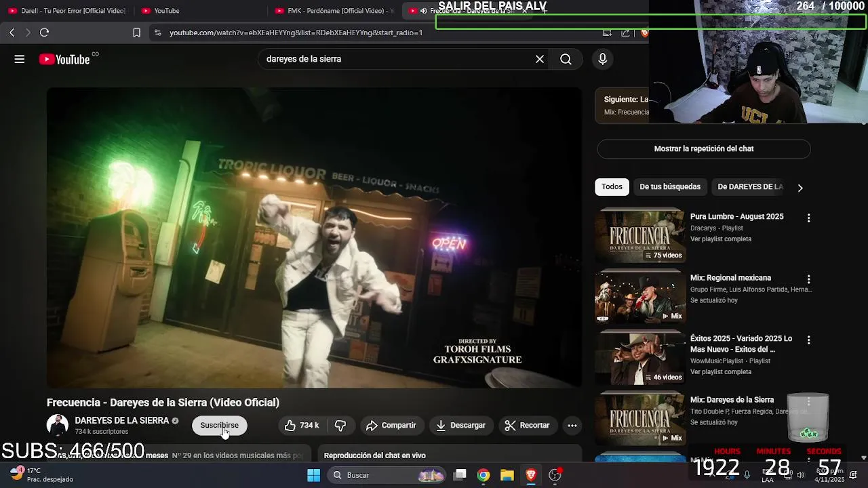Open the site information icon in address bar
The width and height of the screenshot is (868, 488).
(x=157, y=33)
